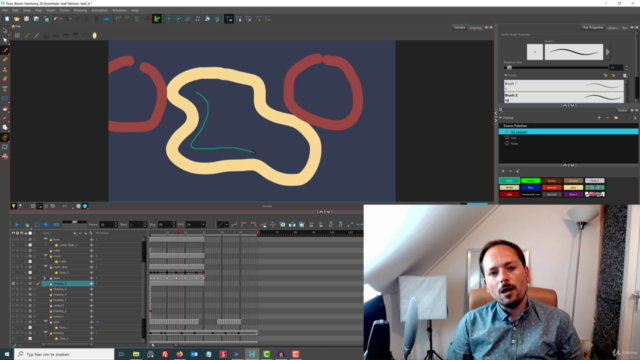Expand the grass layer group
640x360 pixels.
45,278
